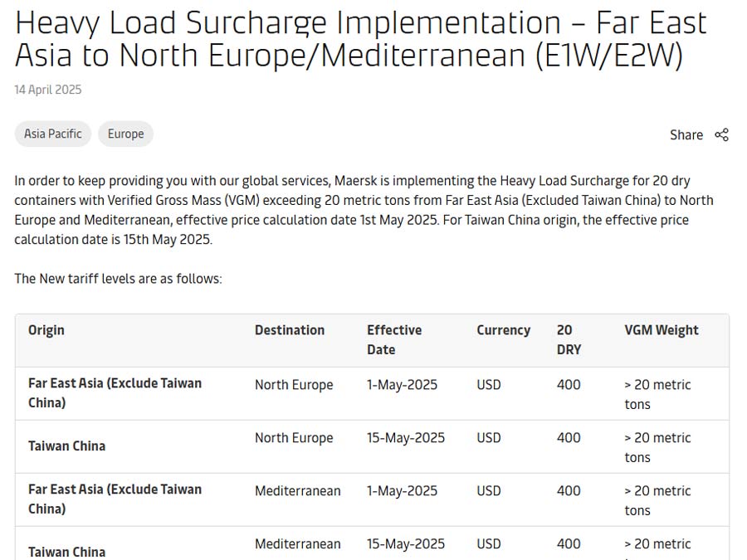Select the first Far East Asia origin cell
This screenshot has height=560, width=747.
pos(115,392)
